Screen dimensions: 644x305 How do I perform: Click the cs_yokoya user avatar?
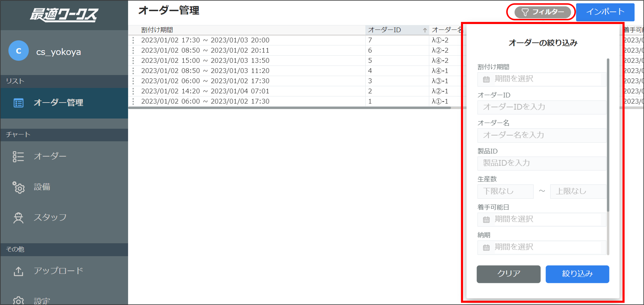19,51
